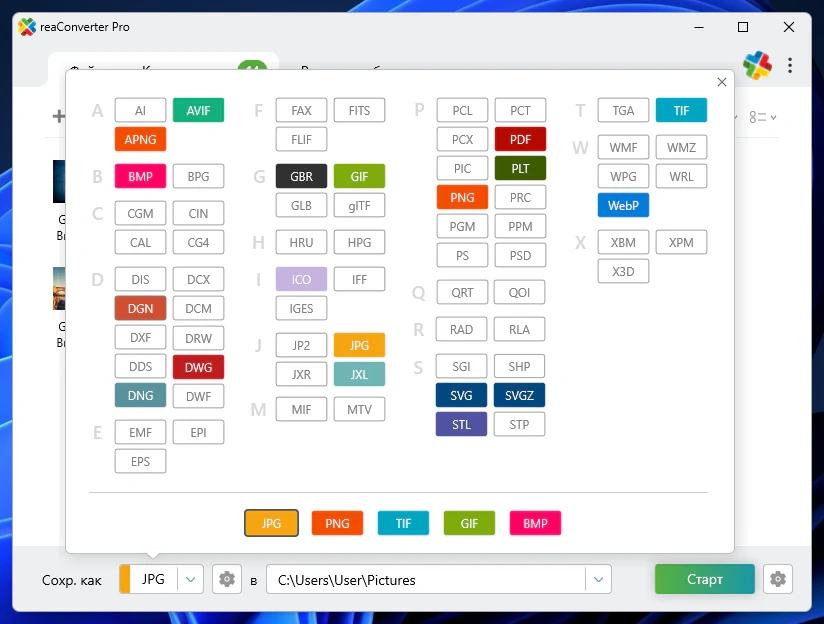Select BMP in the bottom quick-access row
Viewport: 824px width, 624px height.
[535, 523]
